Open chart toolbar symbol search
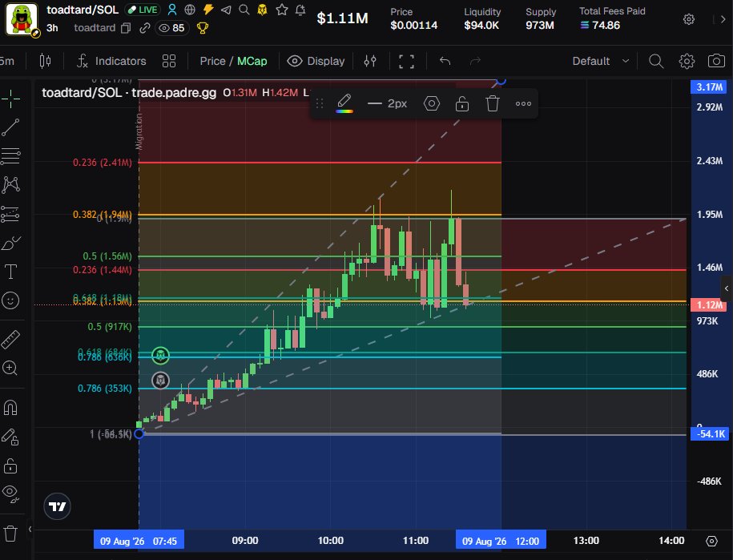 coord(656,61)
